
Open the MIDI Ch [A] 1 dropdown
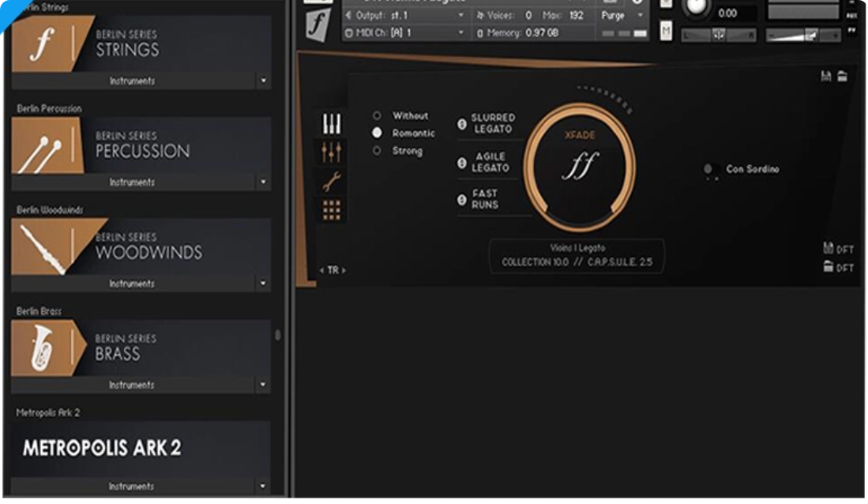pos(405,33)
